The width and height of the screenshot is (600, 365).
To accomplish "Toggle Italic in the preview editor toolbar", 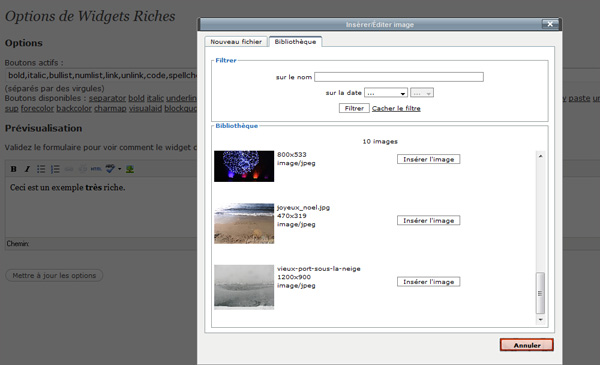I will (27, 169).
